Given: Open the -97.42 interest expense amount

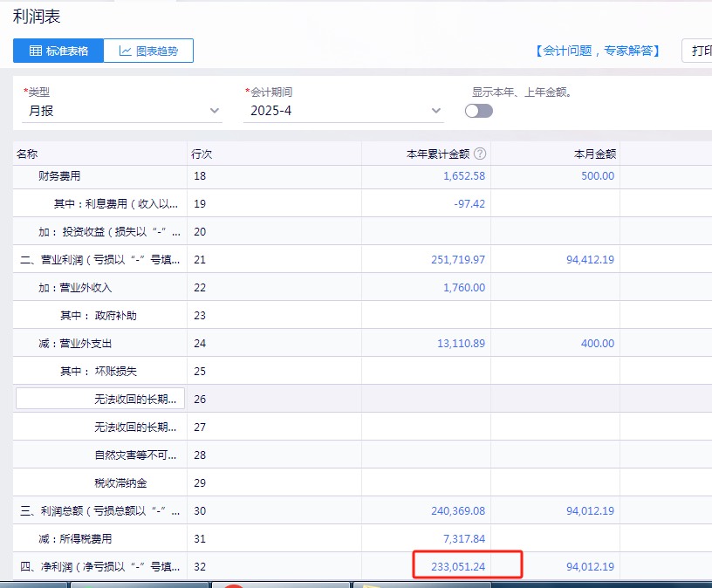Looking at the screenshot, I should [469, 204].
